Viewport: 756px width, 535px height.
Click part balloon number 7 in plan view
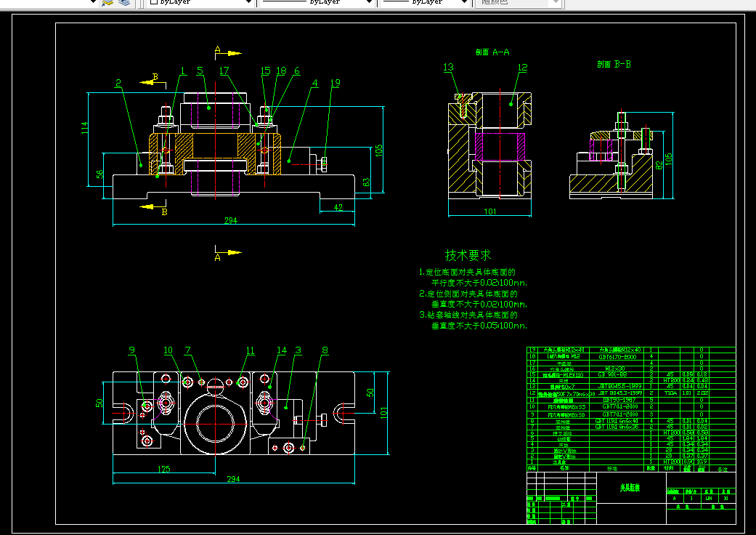187,350
